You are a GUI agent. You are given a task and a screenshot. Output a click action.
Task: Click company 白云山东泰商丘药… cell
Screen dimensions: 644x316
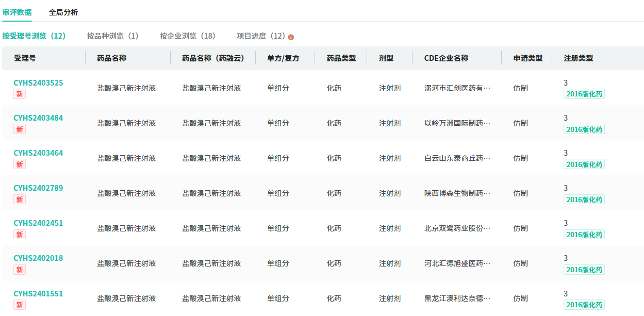pyautogui.click(x=457, y=158)
